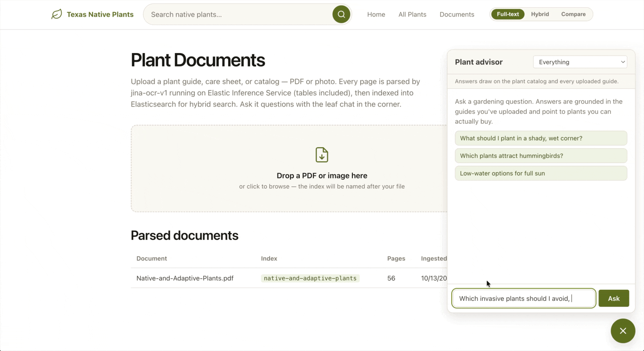Switch to Hybrid search mode
The width and height of the screenshot is (644, 351).
[x=540, y=14]
